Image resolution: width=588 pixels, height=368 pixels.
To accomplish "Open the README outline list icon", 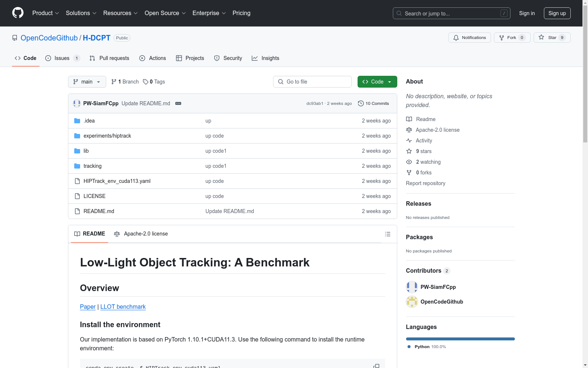I will coord(387,234).
